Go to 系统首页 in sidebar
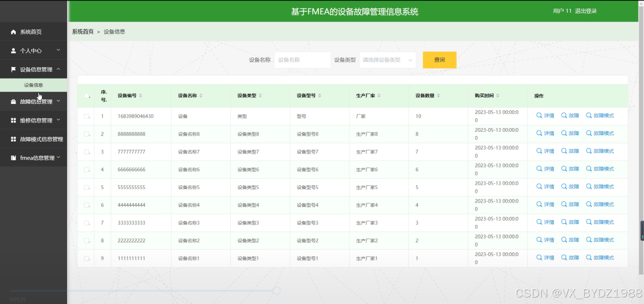Viewport: 644px width, 304px height. [34, 32]
